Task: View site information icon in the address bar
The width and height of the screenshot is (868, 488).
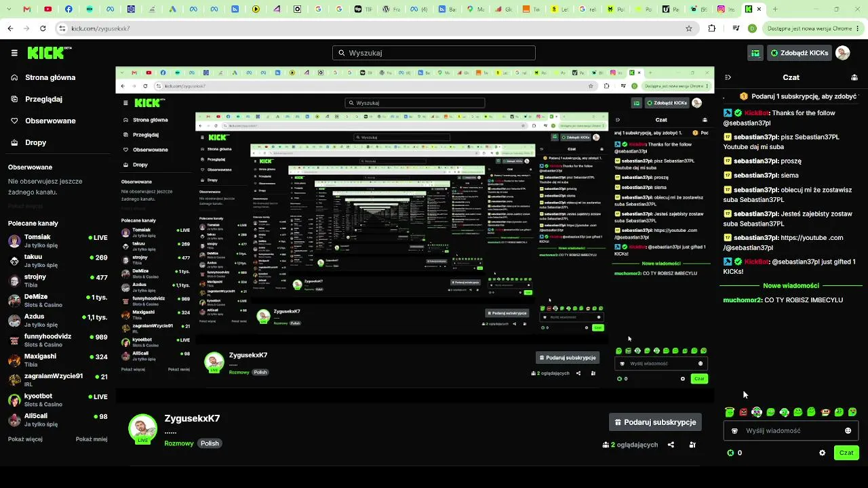Action: point(62,28)
